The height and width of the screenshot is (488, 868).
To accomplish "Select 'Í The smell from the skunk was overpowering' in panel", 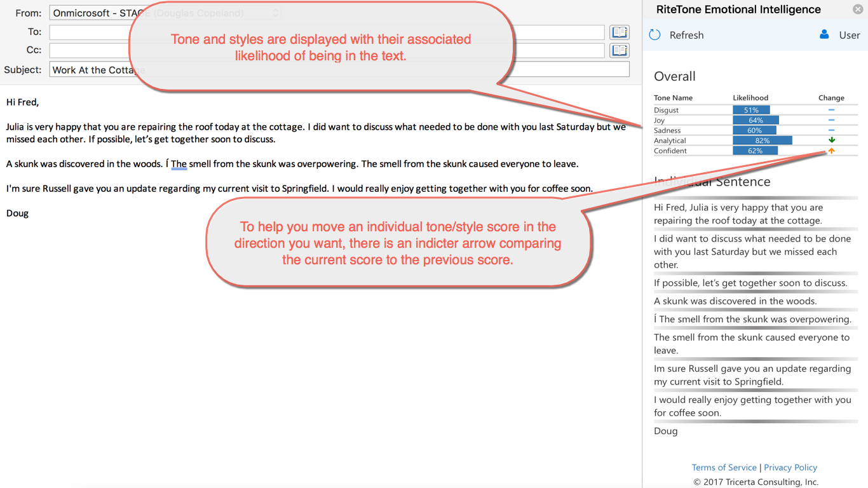I will (752, 319).
